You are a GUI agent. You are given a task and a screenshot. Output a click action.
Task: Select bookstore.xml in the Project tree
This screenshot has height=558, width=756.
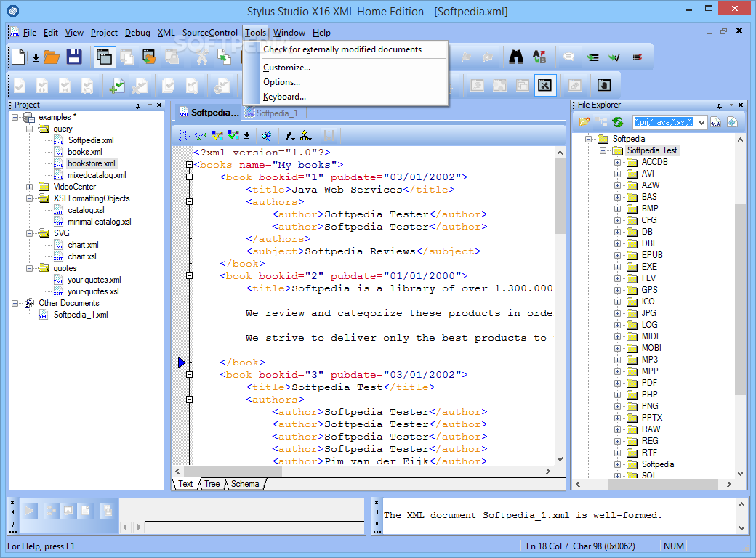pyautogui.click(x=92, y=163)
